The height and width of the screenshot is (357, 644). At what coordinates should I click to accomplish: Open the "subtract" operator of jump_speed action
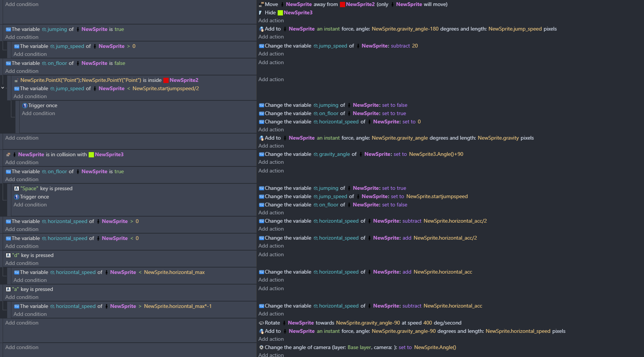click(x=400, y=46)
